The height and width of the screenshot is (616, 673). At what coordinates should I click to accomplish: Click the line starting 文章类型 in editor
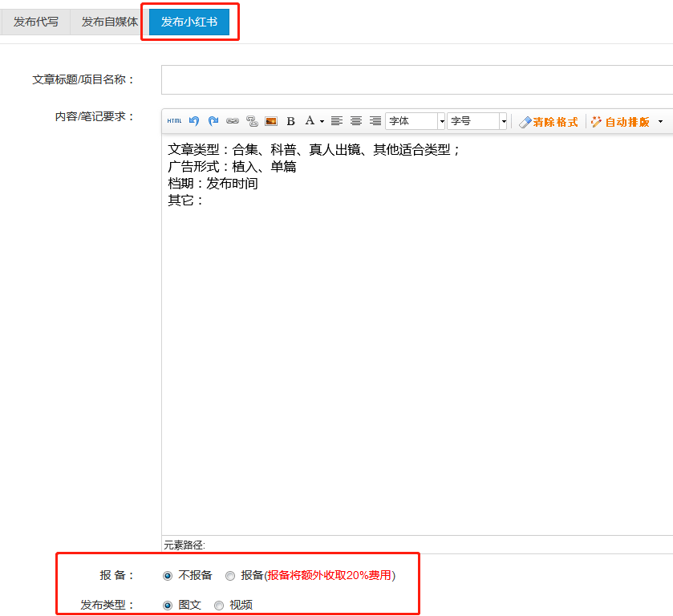314,150
